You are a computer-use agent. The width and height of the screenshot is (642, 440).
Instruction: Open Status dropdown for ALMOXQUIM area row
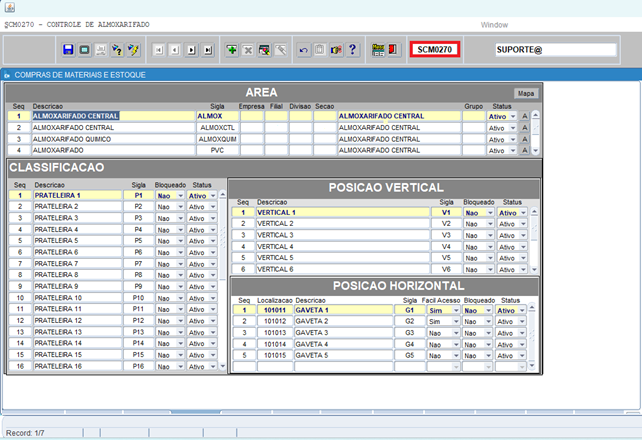pos(513,140)
